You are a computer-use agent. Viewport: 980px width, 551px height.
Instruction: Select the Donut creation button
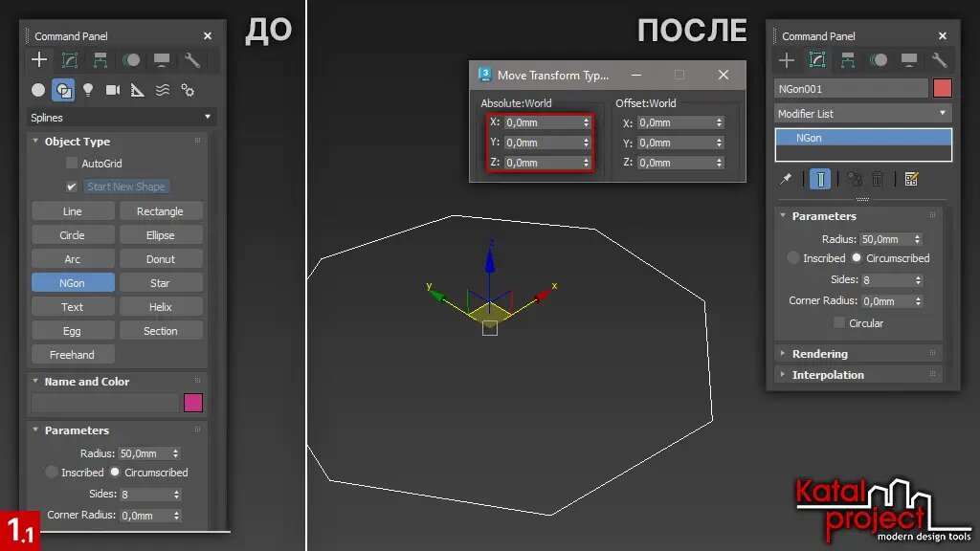161,258
